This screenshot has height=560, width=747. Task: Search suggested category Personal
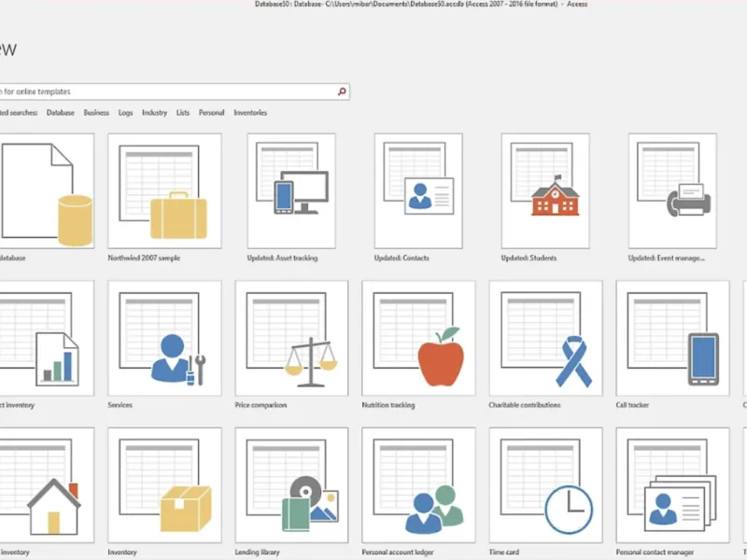click(212, 113)
